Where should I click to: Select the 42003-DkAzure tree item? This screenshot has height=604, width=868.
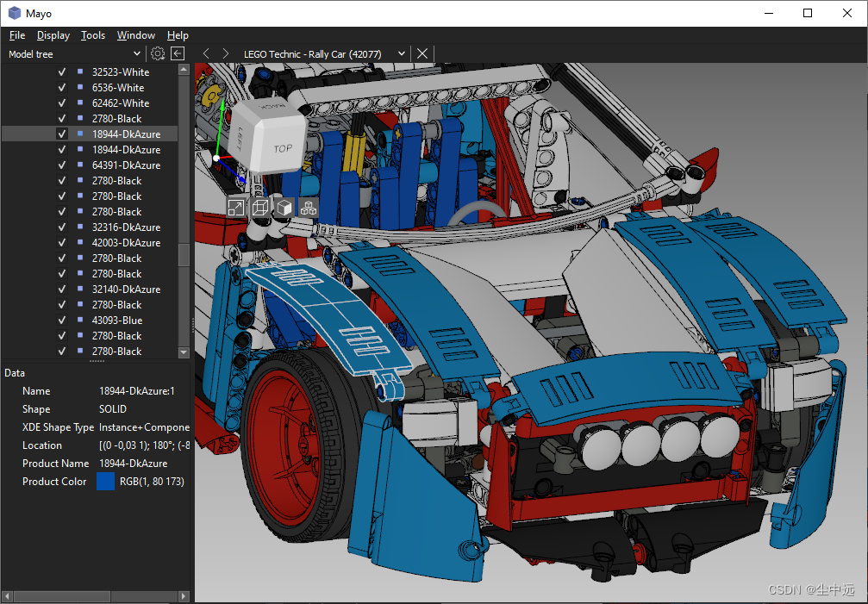tap(126, 242)
